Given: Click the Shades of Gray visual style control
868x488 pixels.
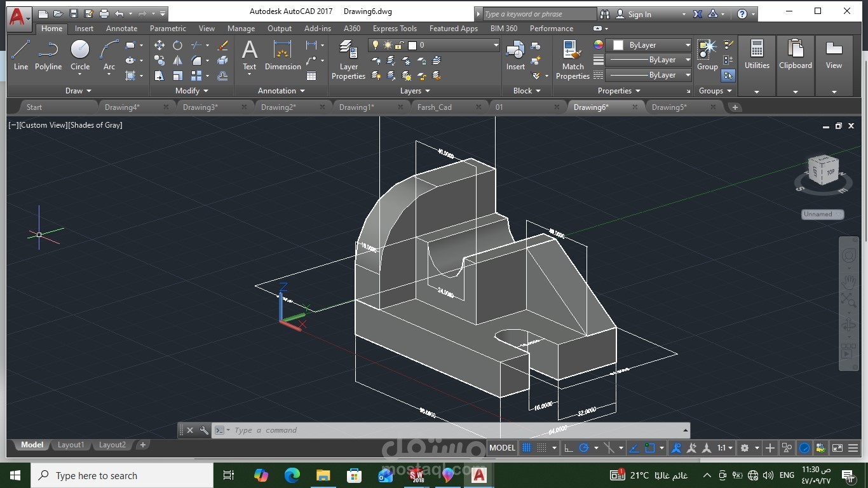Looking at the screenshot, I should coord(95,125).
